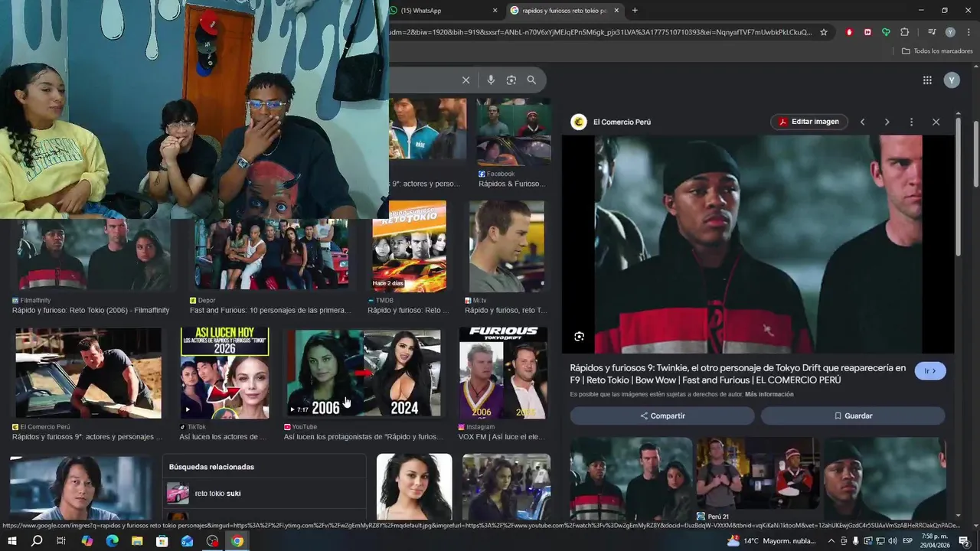The width and height of the screenshot is (980, 551).
Task: Click the Editar imagen button
Action: (808, 122)
